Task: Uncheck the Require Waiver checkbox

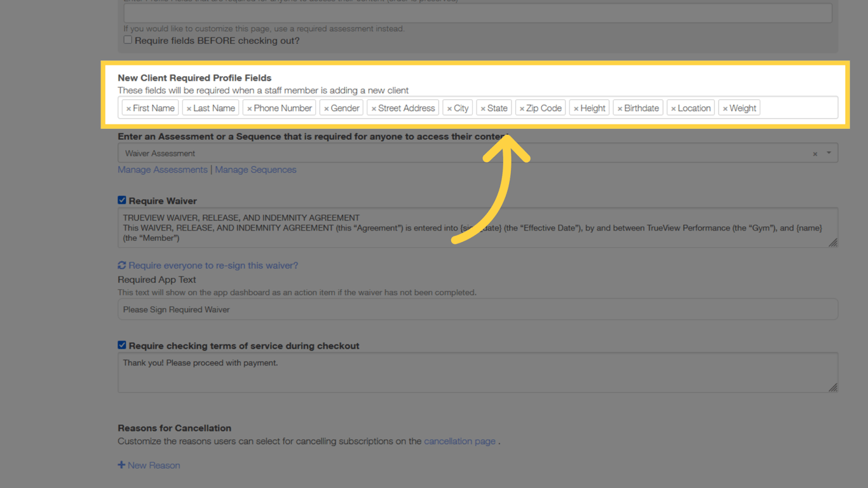Action: click(x=121, y=200)
